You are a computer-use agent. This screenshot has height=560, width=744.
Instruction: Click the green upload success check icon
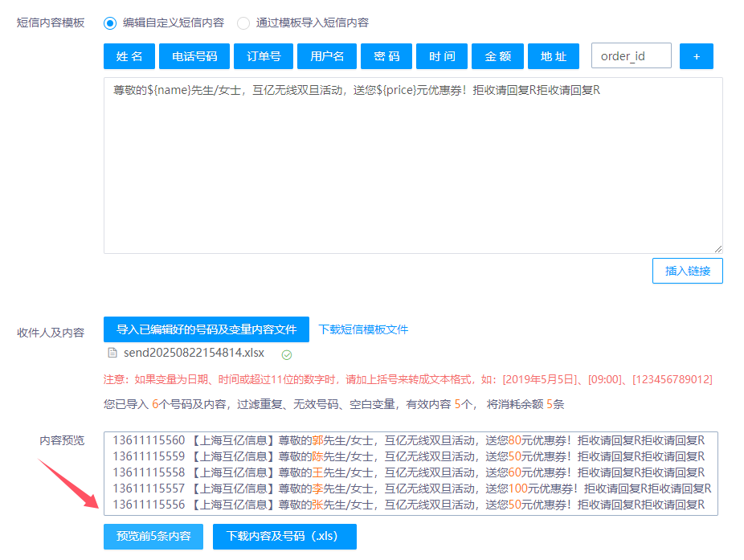click(287, 354)
